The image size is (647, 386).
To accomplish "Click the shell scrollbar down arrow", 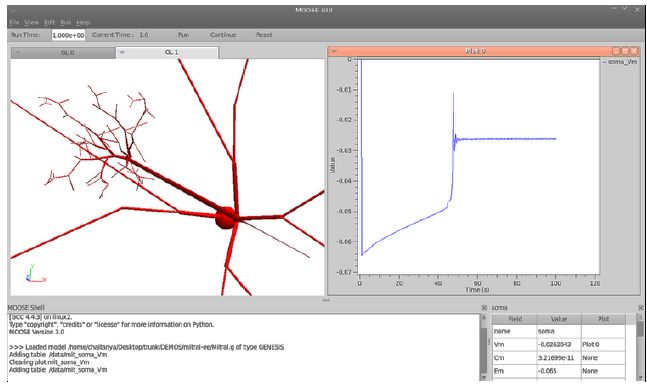I will [x=484, y=377].
